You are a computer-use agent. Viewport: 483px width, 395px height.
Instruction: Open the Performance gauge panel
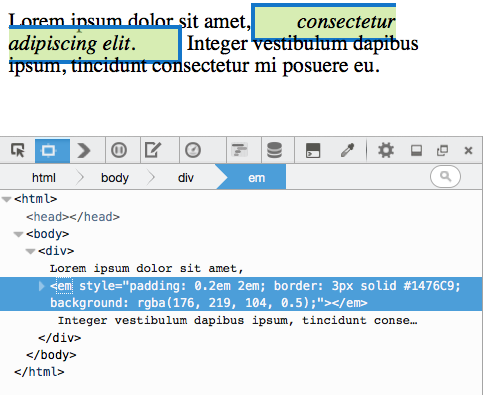193,150
